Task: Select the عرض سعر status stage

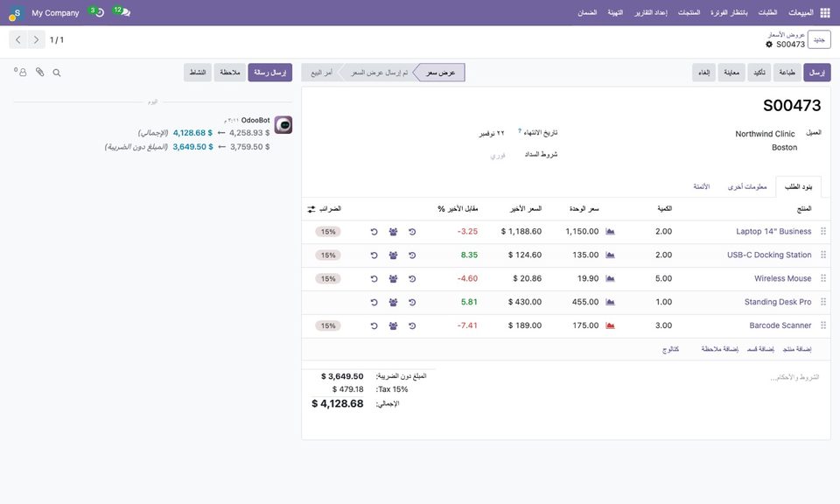Action: [440, 73]
